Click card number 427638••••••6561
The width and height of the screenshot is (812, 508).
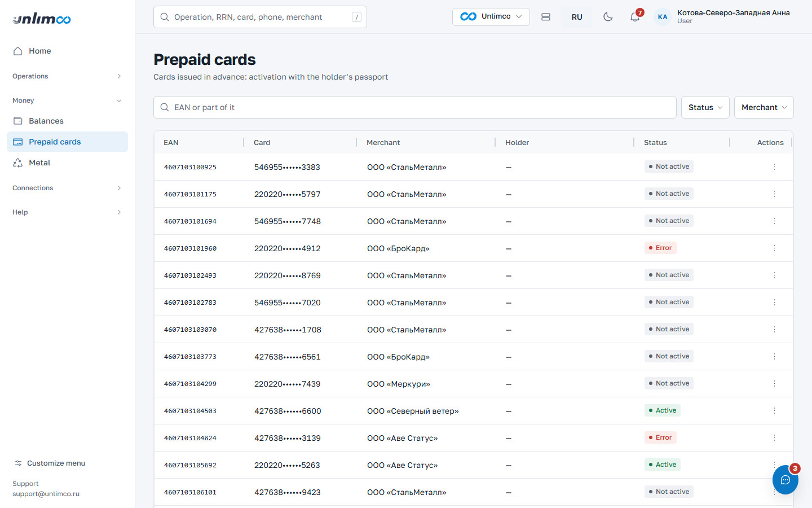click(x=287, y=357)
